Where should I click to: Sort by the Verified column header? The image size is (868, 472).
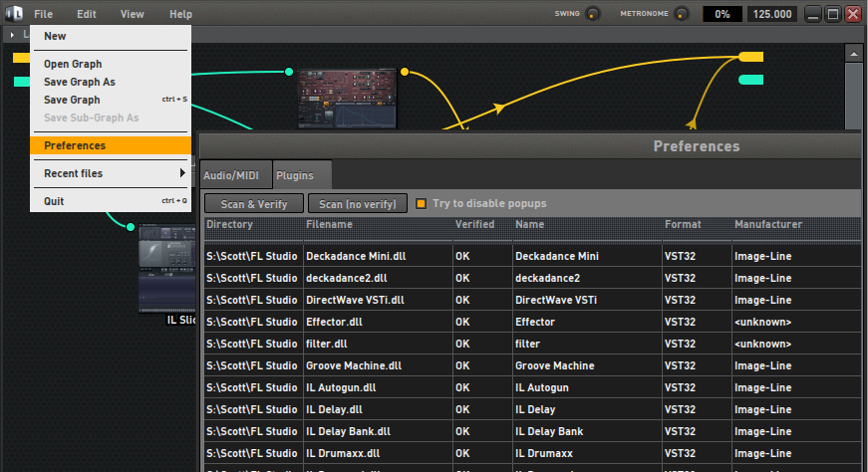coord(482,227)
